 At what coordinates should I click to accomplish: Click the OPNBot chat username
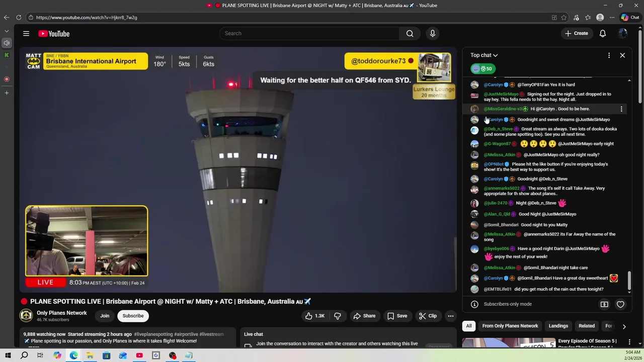494,164
